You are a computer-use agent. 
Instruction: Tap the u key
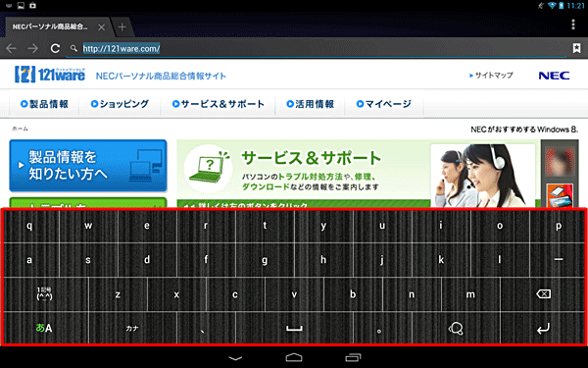coord(382,226)
